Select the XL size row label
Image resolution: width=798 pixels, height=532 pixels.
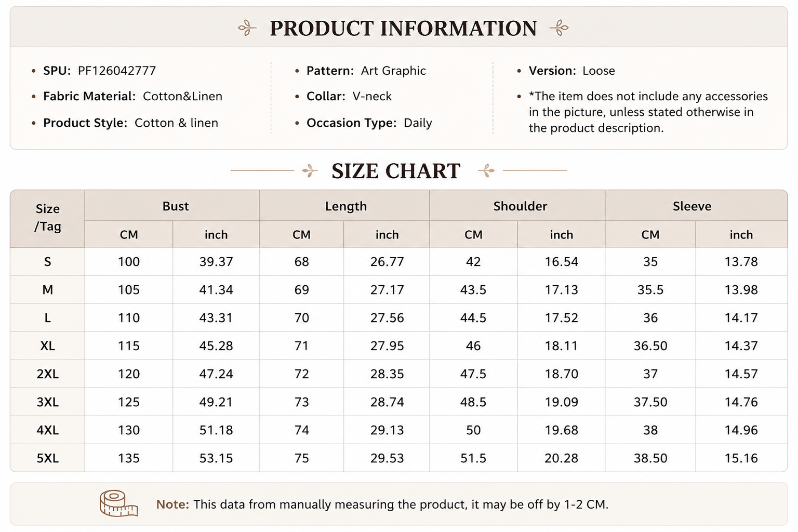tap(48, 346)
